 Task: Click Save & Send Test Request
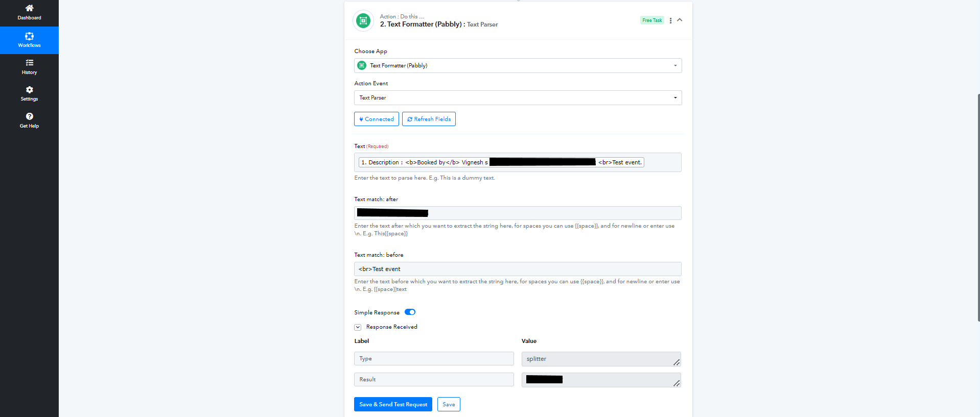[393, 404]
